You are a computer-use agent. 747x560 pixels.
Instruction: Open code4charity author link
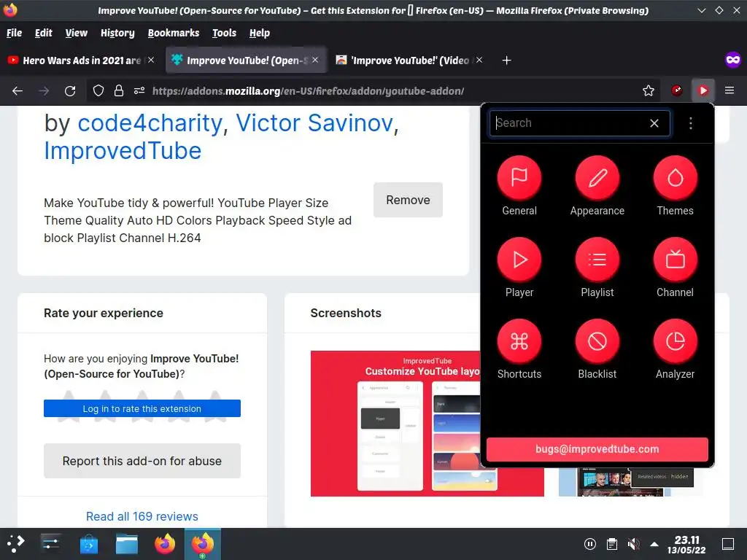150,122
